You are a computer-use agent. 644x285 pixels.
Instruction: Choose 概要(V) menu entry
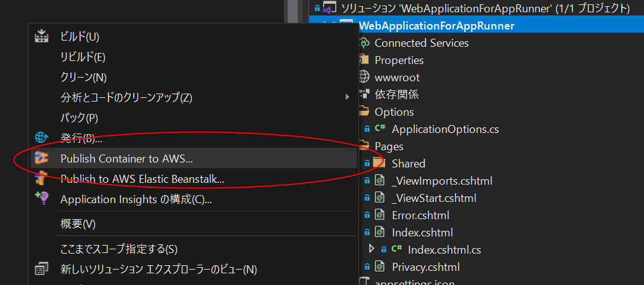194,224
